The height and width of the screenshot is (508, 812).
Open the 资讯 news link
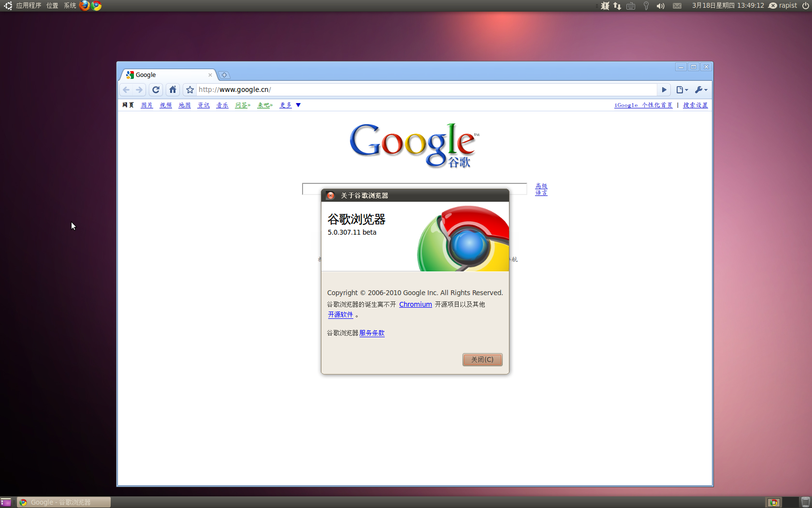coord(203,105)
